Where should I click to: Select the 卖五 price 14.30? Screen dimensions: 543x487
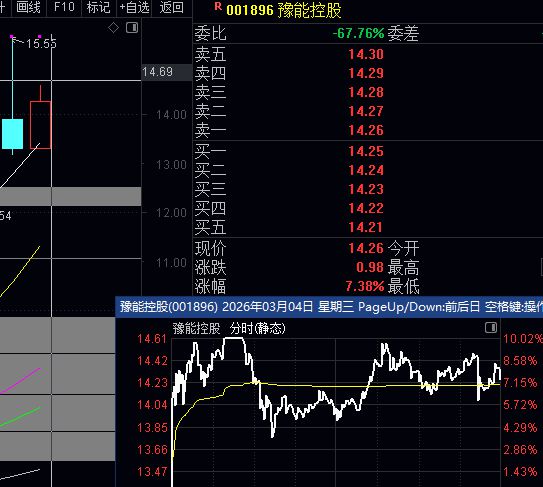[366, 54]
